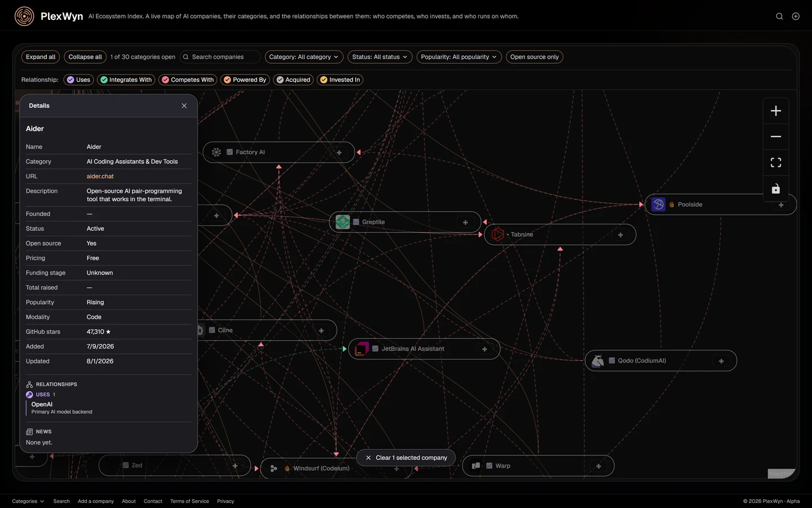
Task: Expand the Tabnine node plus button
Action: pyautogui.click(x=620, y=235)
